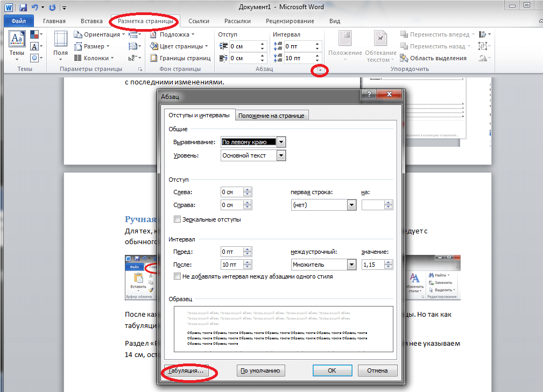This screenshot has width=543, height=392.
Task: Switch to the Рецензирование ribbon tab
Action: (290, 21)
